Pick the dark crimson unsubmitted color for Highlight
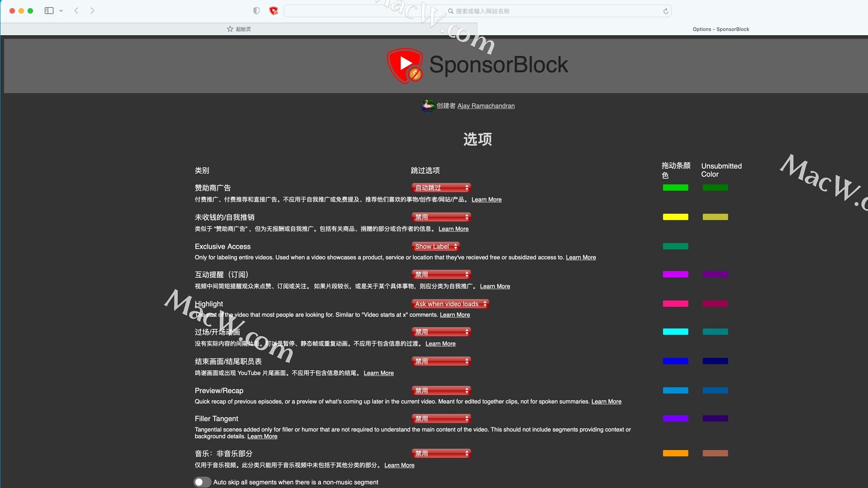The height and width of the screenshot is (488, 868). click(715, 304)
